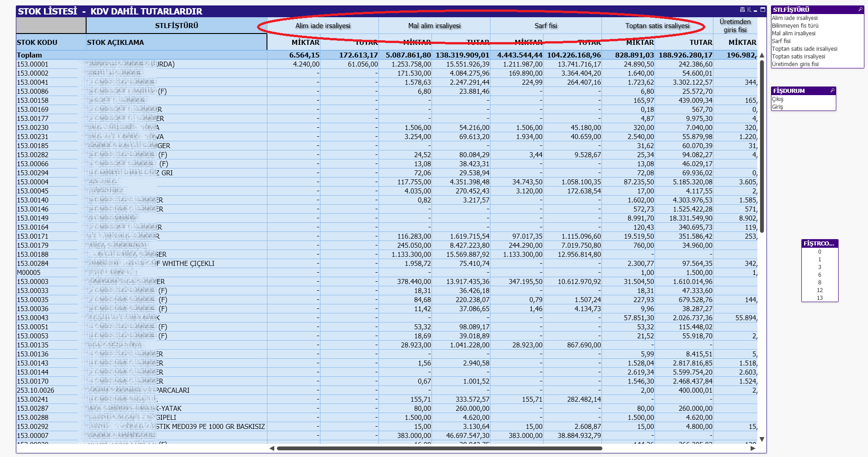Screen dimensions: 868x457
Task: Select Bilinmeyen fis türü in the list box
Action: click(x=795, y=26)
